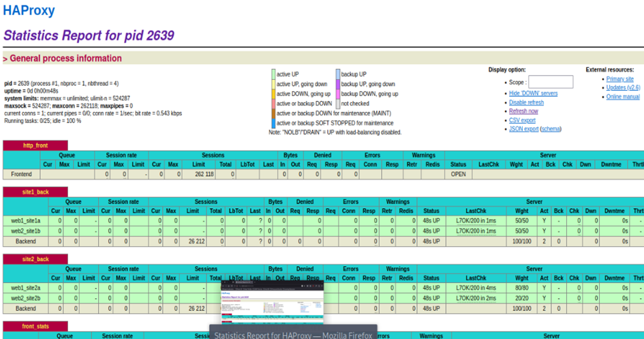Click the Firefox window preview thumbnail

pos(273,302)
